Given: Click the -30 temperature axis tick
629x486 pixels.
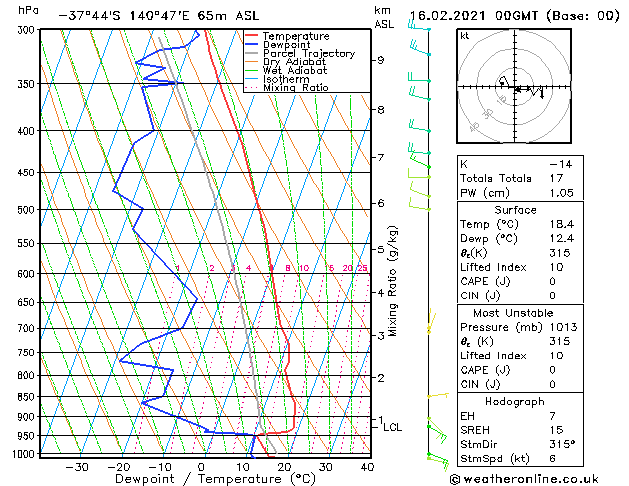Looking at the screenshot, I should pyautogui.click(x=76, y=467).
